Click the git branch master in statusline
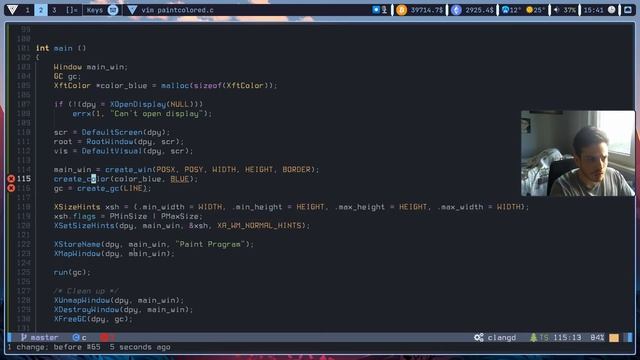 (40, 338)
